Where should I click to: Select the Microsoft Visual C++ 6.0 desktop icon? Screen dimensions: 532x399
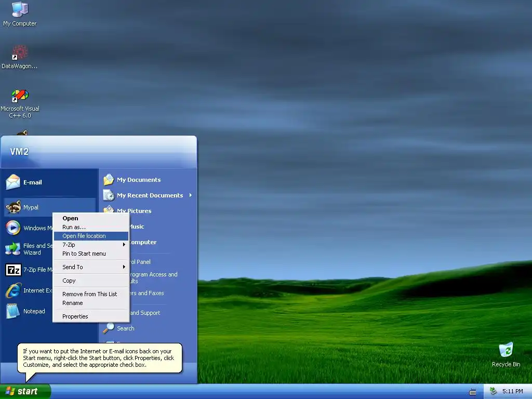(20, 96)
